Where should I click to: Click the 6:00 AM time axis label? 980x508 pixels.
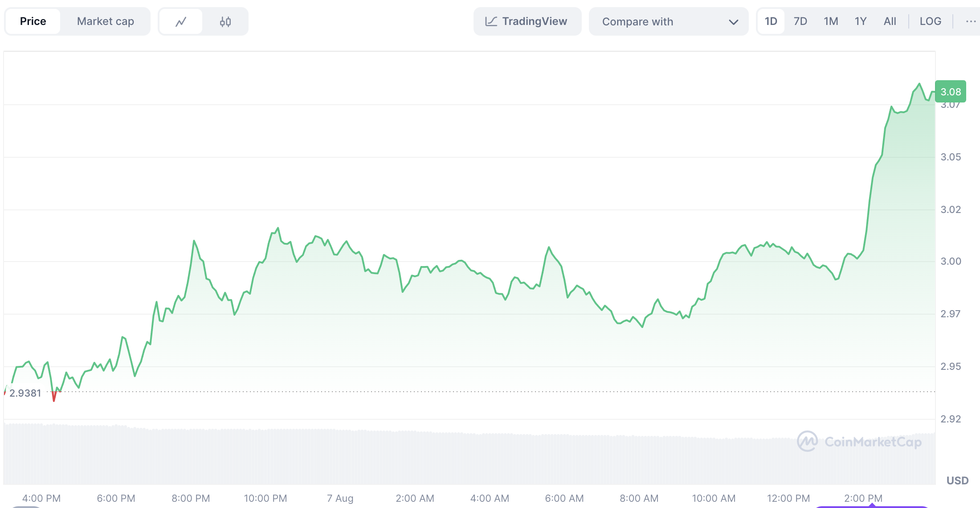point(564,498)
